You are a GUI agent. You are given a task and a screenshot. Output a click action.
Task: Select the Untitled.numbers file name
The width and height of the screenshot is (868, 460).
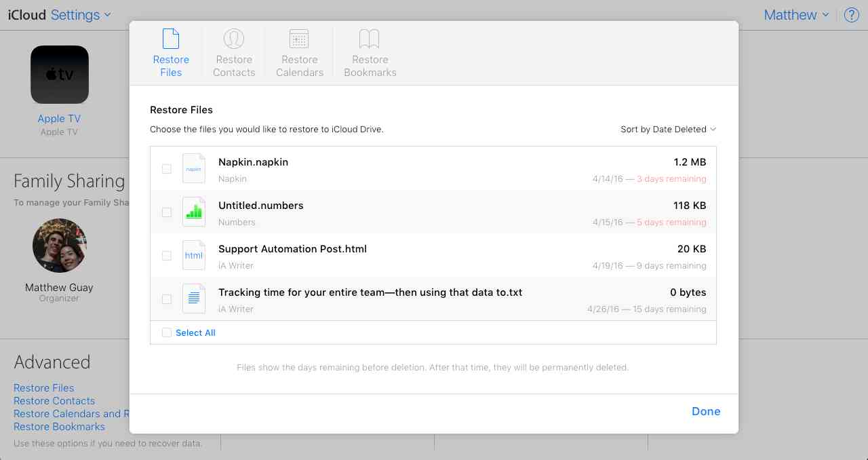pos(261,206)
